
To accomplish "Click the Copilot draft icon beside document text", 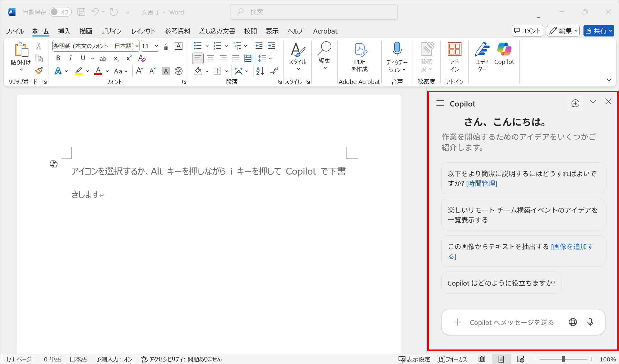I will click(x=54, y=164).
